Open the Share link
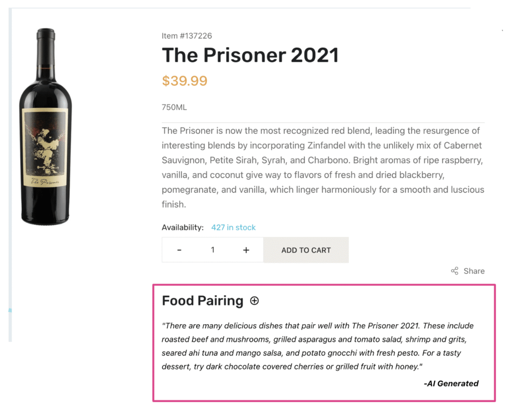 click(474, 271)
